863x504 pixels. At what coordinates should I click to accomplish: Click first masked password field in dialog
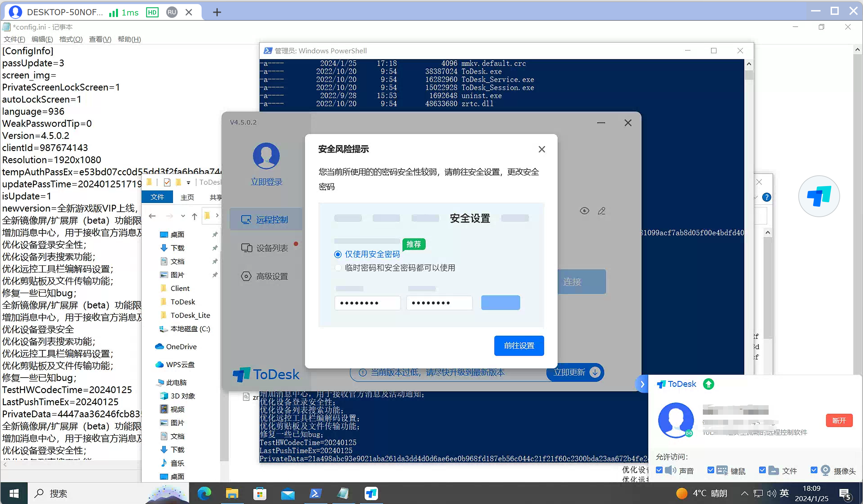tap(367, 303)
